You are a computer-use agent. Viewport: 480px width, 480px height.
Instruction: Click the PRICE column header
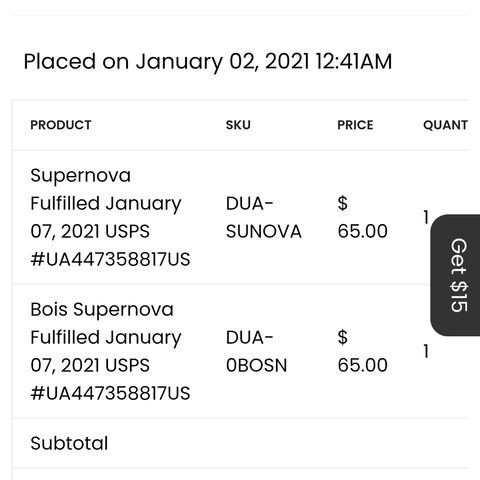tap(355, 125)
